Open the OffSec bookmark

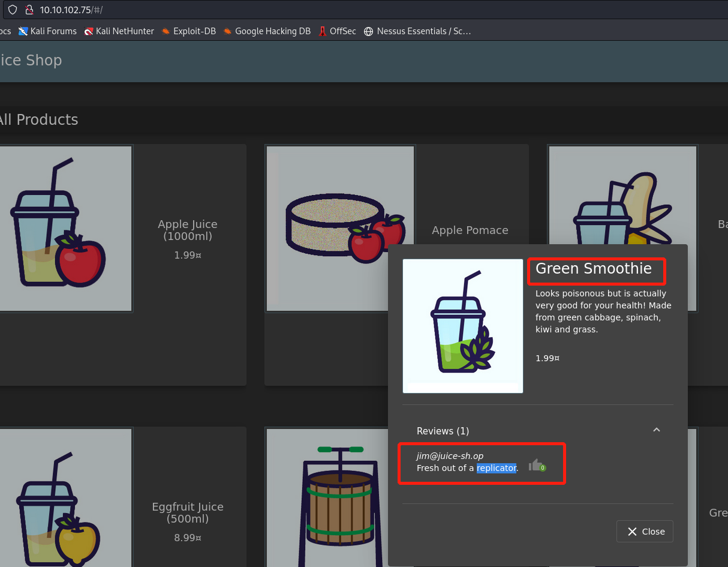point(337,31)
